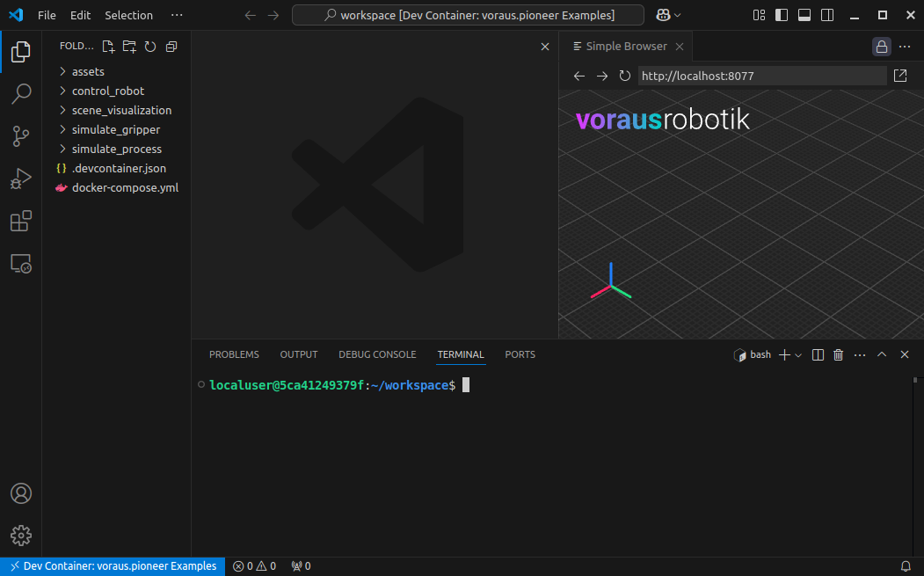The width and height of the screenshot is (924, 576).
Task: Collapse all folders in explorer
Action: tap(171, 47)
